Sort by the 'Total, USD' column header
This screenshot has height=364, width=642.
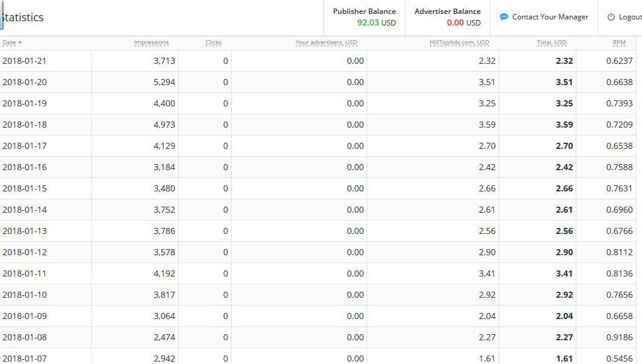pos(551,43)
